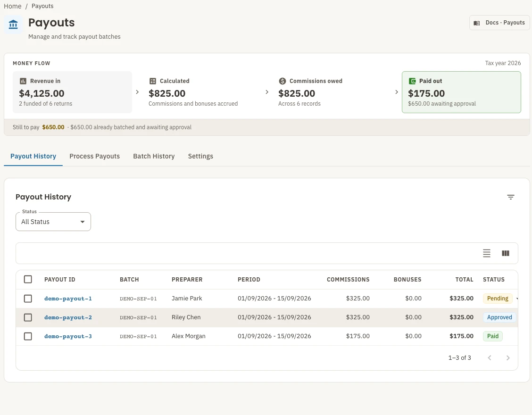Check the demo-payout-2 row checkbox
Image resolution: width=532 pixels, height=415 pixels.
pyautogui.click(x=28, y=317)
